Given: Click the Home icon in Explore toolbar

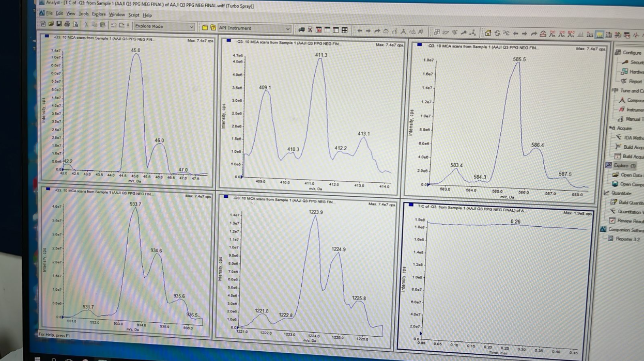Looking at the screenshot, I should (x=488, y=33).
